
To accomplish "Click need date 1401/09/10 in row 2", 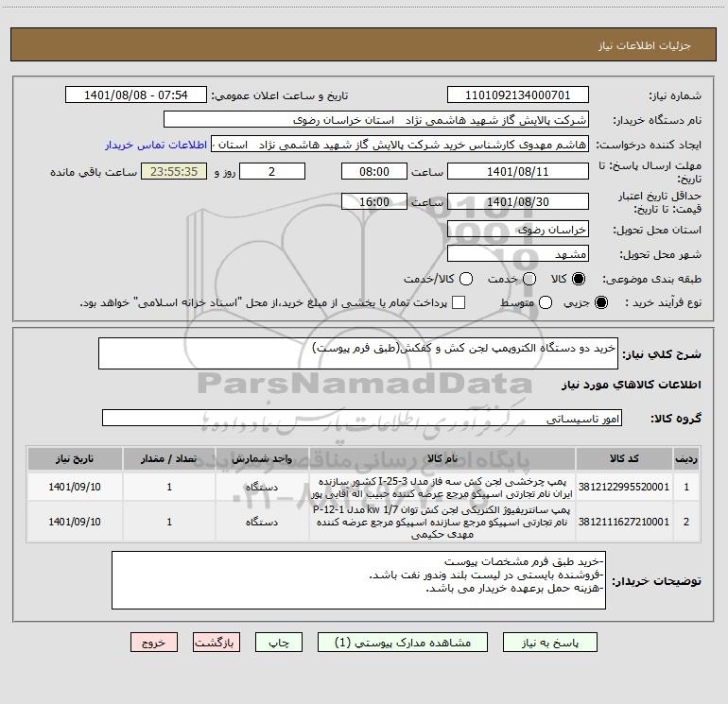I will click(75, 522).
